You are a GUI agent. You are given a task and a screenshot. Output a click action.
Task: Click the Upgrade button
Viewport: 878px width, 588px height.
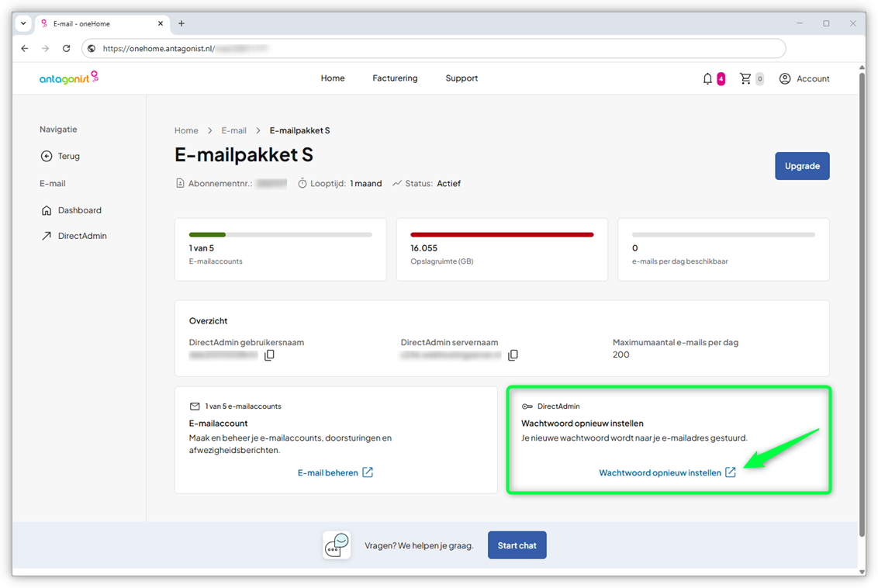point(802,166)
